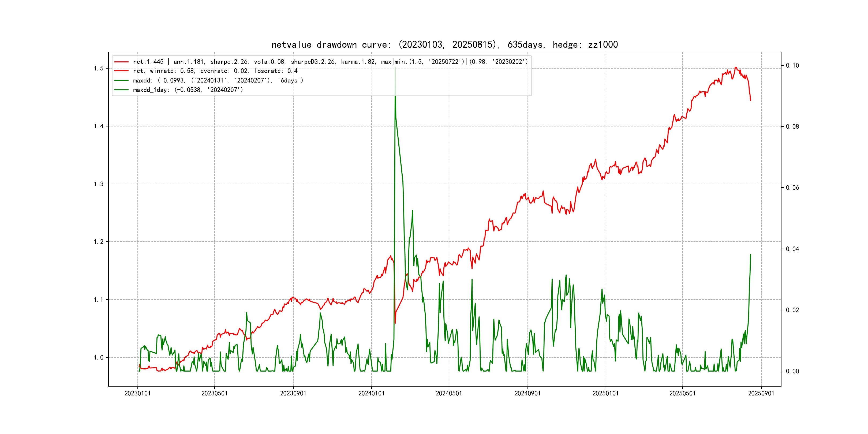Click the 20240101 x-axis tick label
Viewport: 868px width, 434px height.
pos(371,393)
